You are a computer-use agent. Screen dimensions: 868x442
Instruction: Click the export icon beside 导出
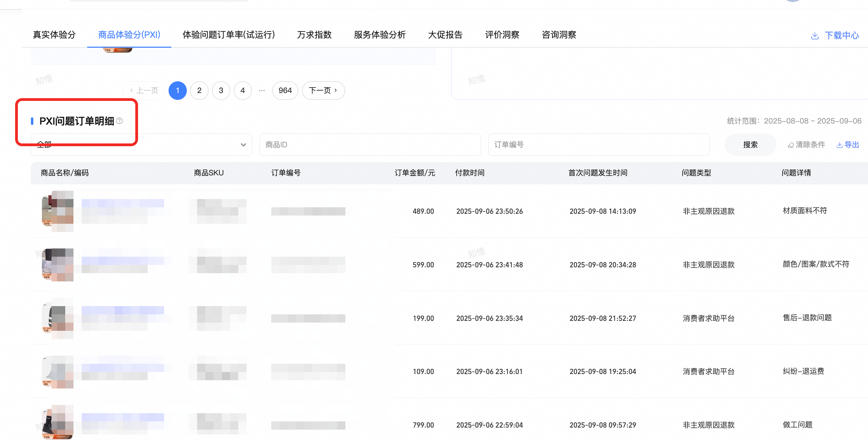tap(840, 145)
